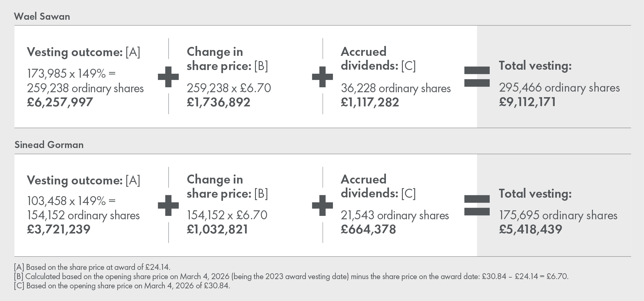
Task: Click the £1,736,892 share price change value
Action: (x=218, y=102)
